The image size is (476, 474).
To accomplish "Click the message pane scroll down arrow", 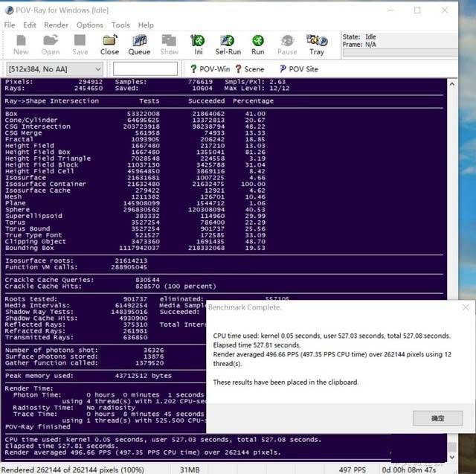I will (451, 457).
